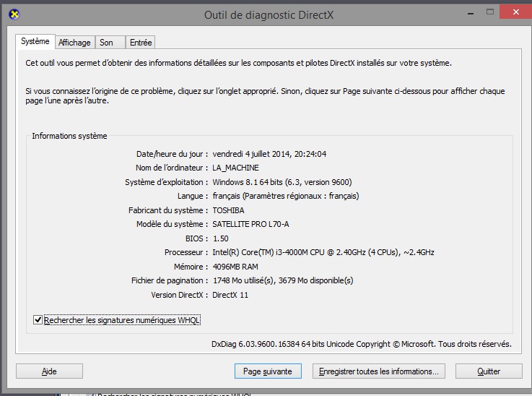Click computer name LA_MACHINE
The image size is (532, 396).
click(x=235, y=168)
